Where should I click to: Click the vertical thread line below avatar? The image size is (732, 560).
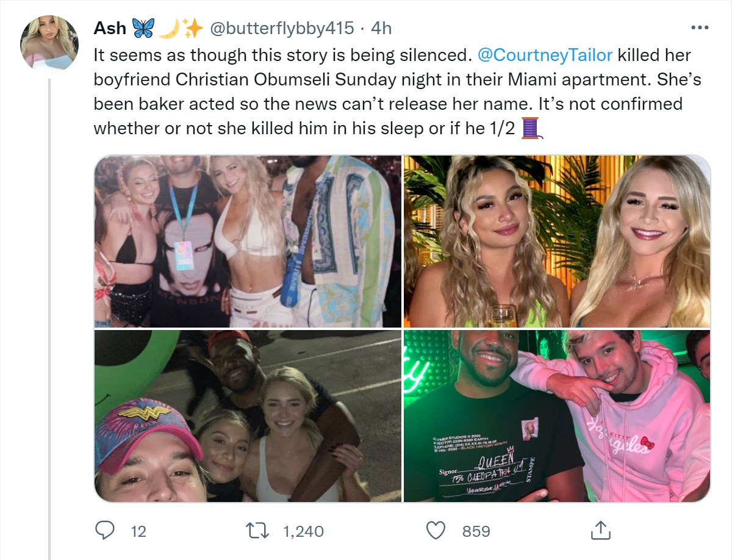pos(49,305)
